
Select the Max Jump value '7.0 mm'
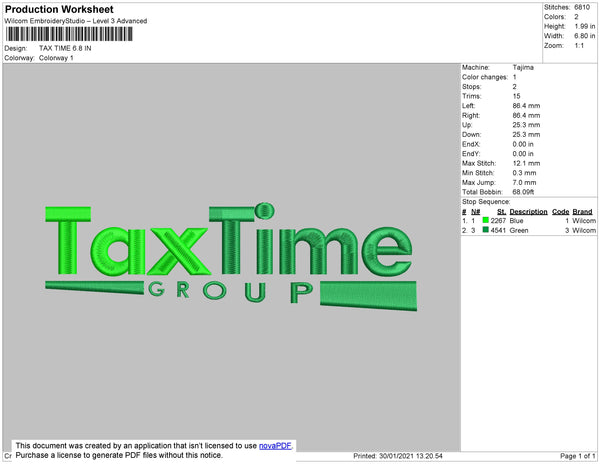click(x=524, y=182)
